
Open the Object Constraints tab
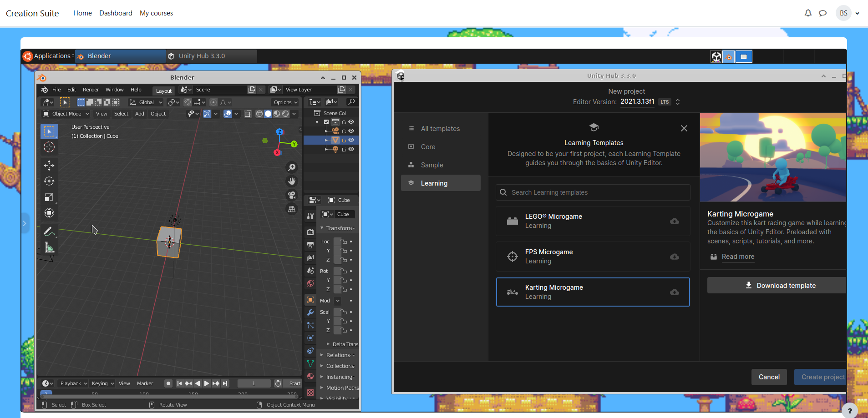point(310,351)
